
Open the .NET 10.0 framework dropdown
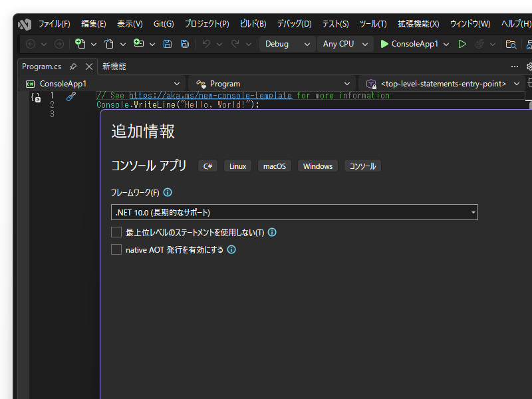tap(472, 212)
